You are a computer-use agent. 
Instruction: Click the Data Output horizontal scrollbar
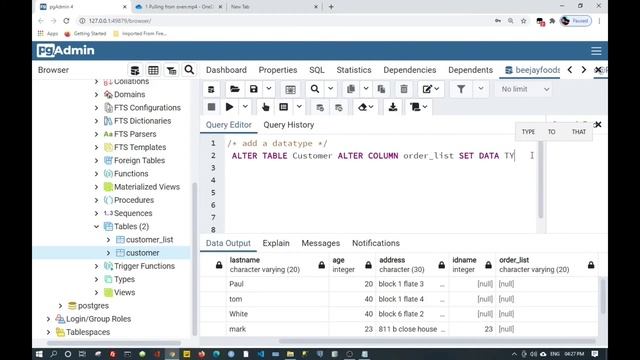[437, 341]
